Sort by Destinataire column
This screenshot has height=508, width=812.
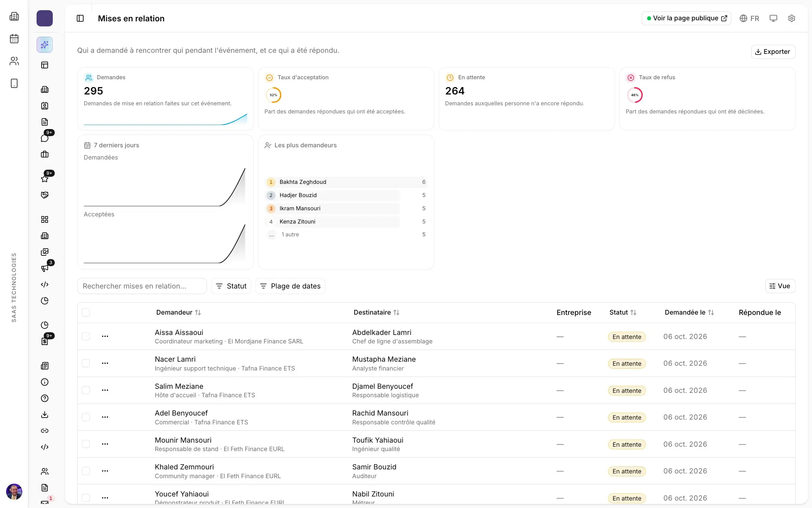click(377, 312)
